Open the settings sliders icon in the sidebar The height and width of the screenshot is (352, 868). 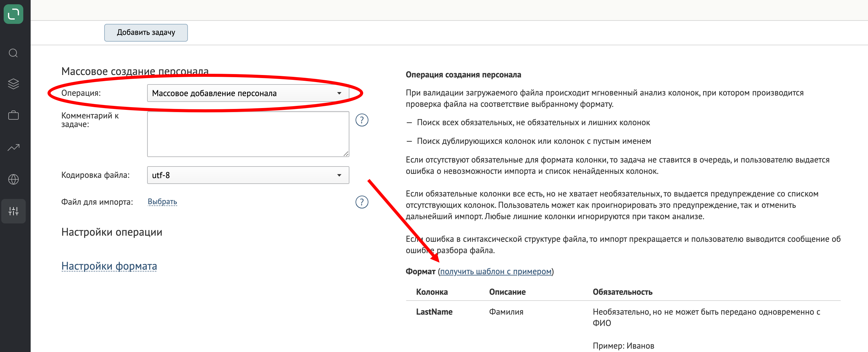(x=13, y=211)
